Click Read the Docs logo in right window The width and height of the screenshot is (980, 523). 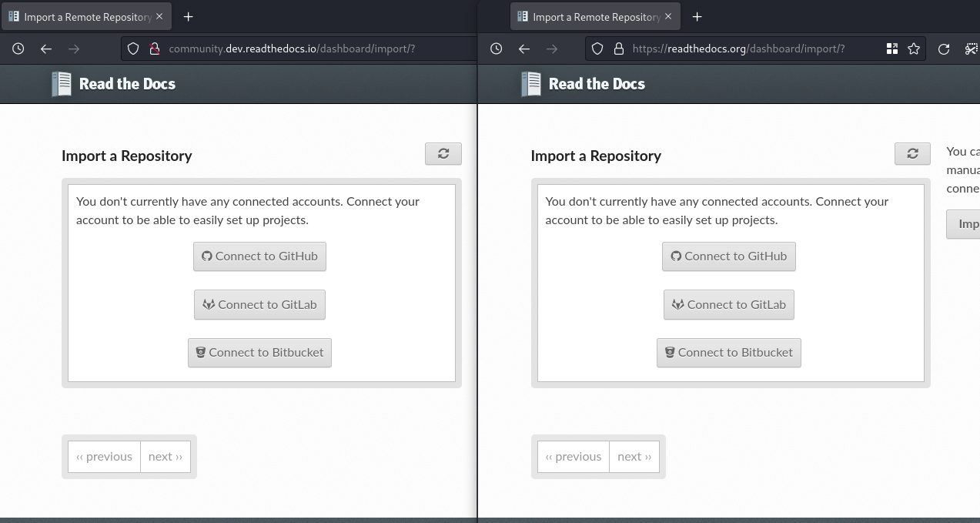pyautogui.click(x=583, y=84)
